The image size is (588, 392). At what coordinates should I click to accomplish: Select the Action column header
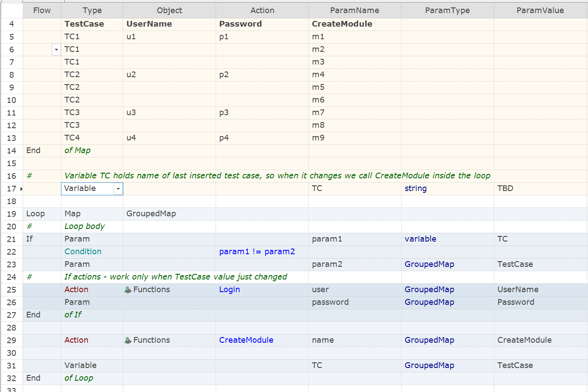262,10
